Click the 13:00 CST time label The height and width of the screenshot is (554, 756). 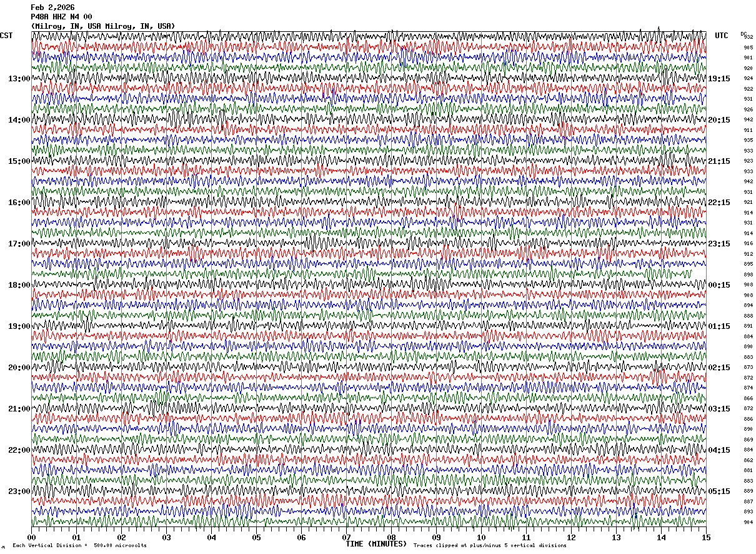(19, 79)
